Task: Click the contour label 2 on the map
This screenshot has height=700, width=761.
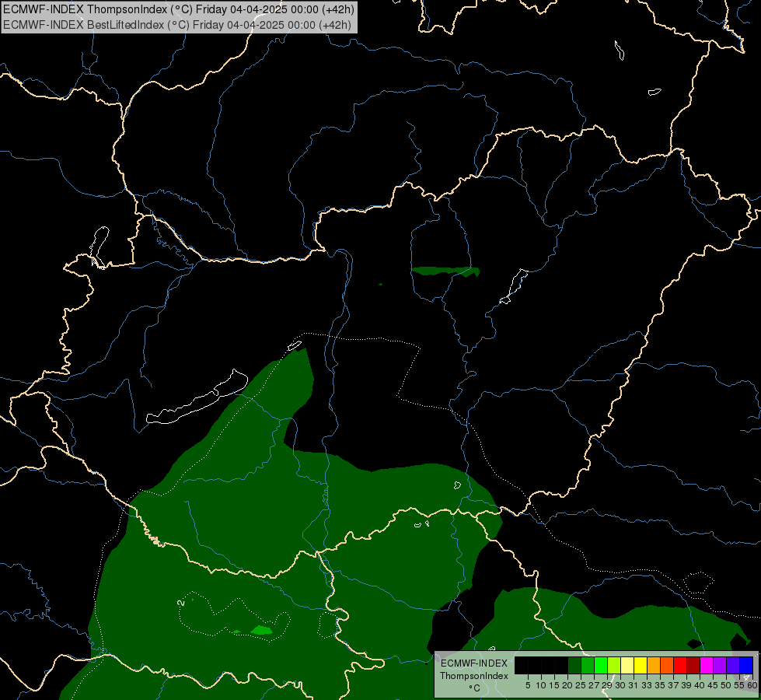Action: (182, 603)
